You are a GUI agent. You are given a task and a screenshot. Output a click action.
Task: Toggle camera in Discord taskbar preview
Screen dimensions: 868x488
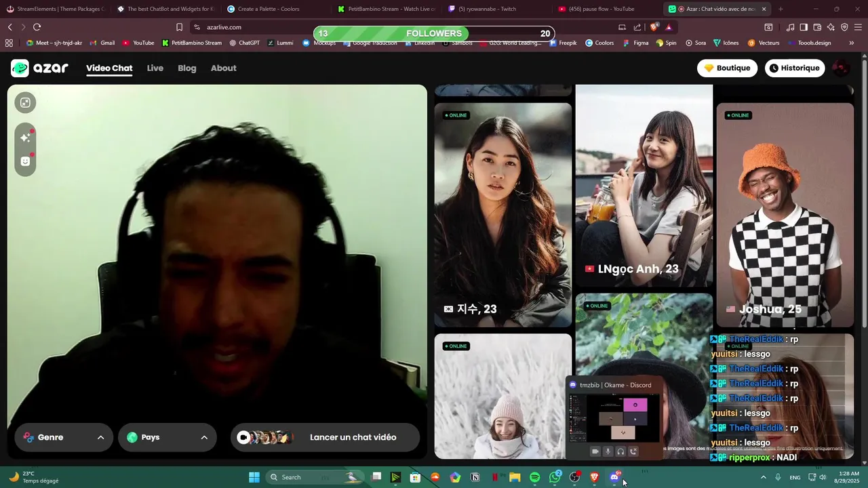[x=595, y=451]
